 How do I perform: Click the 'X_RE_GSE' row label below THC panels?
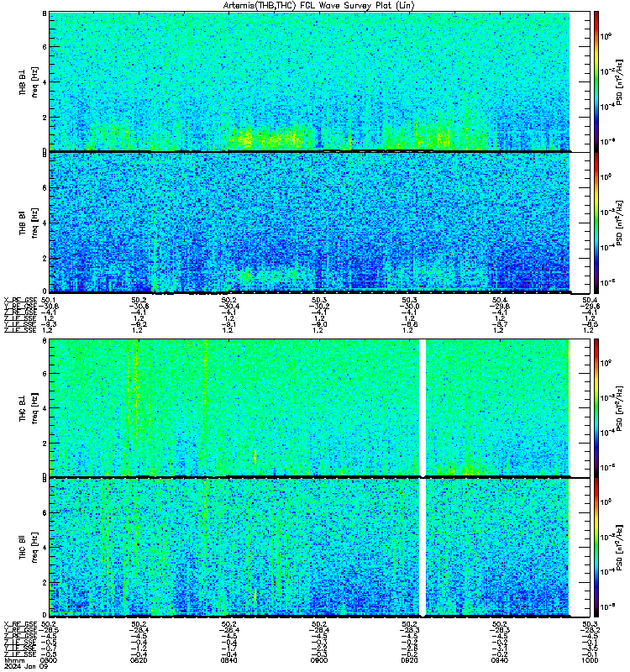click(x=20, y=624)
